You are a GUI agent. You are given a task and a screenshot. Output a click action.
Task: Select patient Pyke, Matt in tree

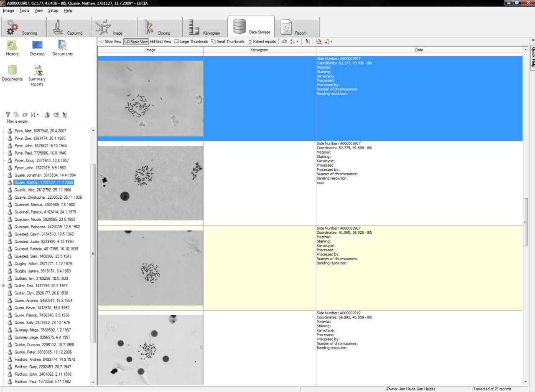click(x=40, y=131)
